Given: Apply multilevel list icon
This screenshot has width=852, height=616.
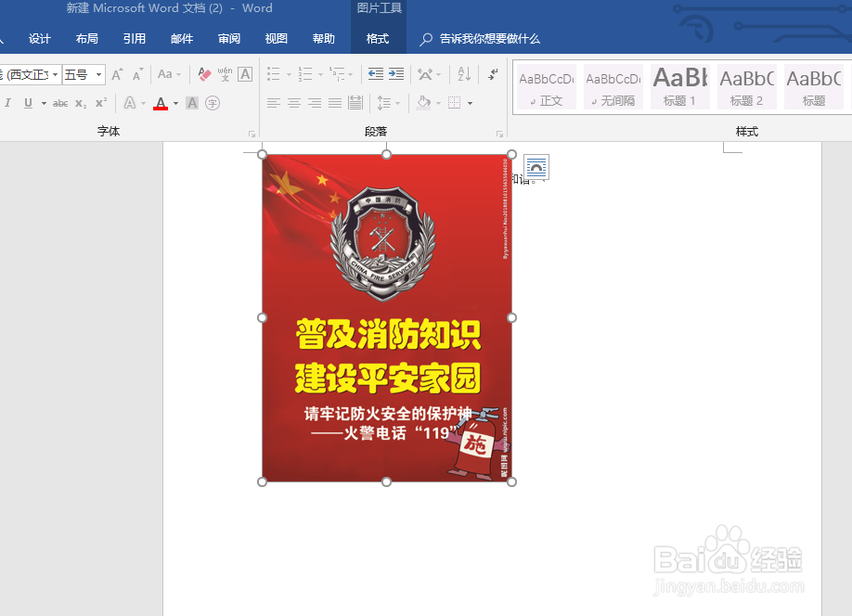Looking at the screenshot, I should coord(337,74).
